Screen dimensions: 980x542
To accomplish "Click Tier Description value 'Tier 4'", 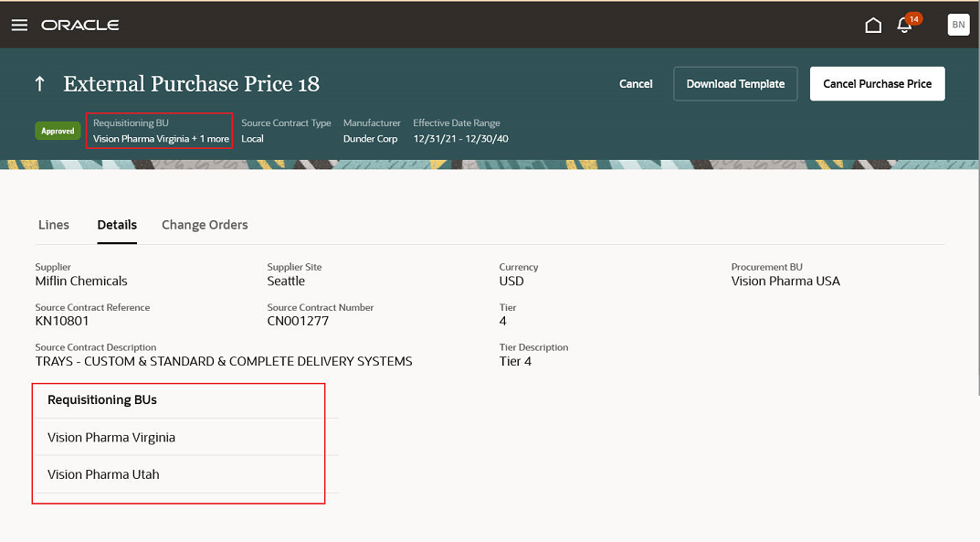I will pyautogui.click(x=515, y=361).
